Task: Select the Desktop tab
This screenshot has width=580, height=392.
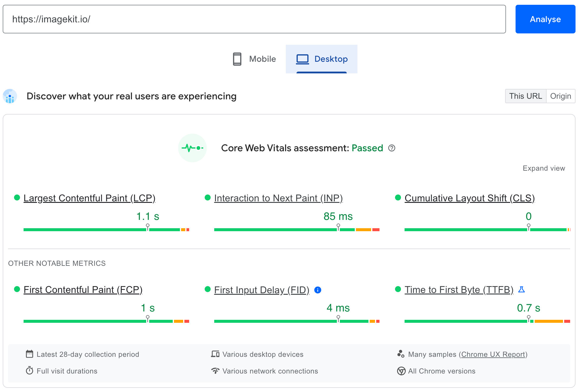Action: click(322, 59)
